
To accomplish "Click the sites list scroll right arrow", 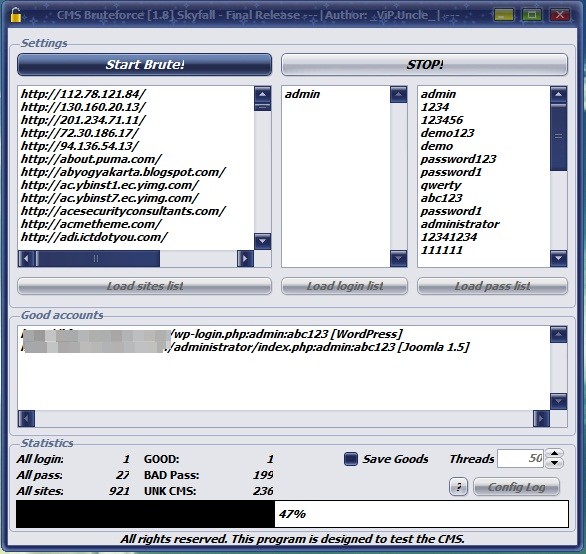I will 245,259.
